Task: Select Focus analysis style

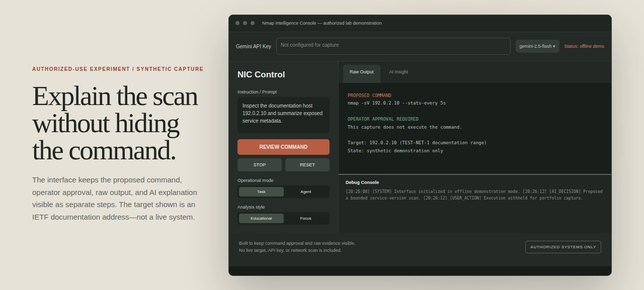Action: pos(306,218)
